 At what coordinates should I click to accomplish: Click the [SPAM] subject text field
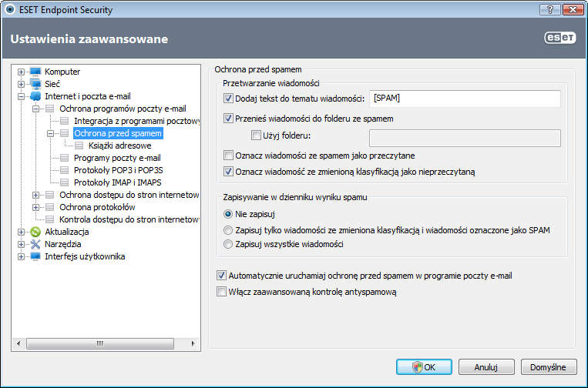click(x=465, y=99)
